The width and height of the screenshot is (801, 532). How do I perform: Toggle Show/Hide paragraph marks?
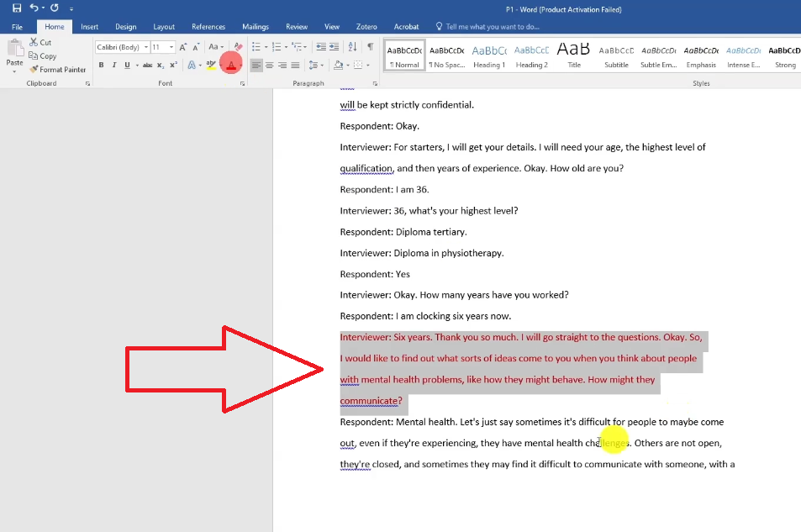[369, 47]
